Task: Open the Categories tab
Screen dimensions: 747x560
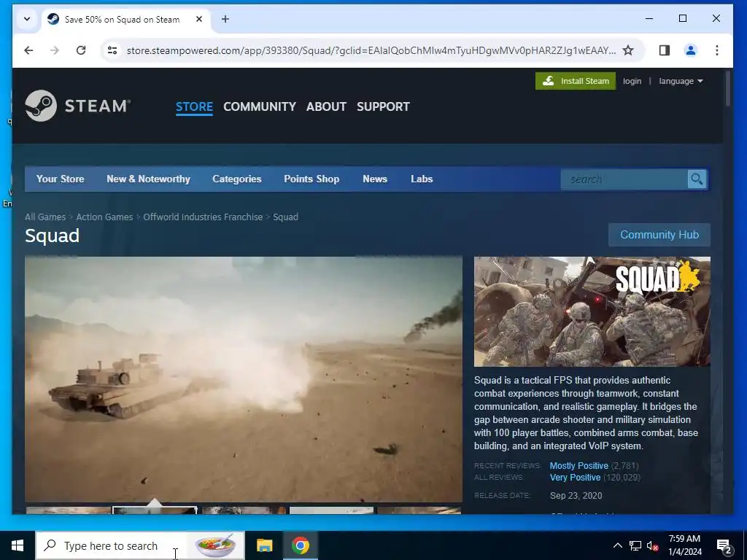Action: [x=237, y=179]
